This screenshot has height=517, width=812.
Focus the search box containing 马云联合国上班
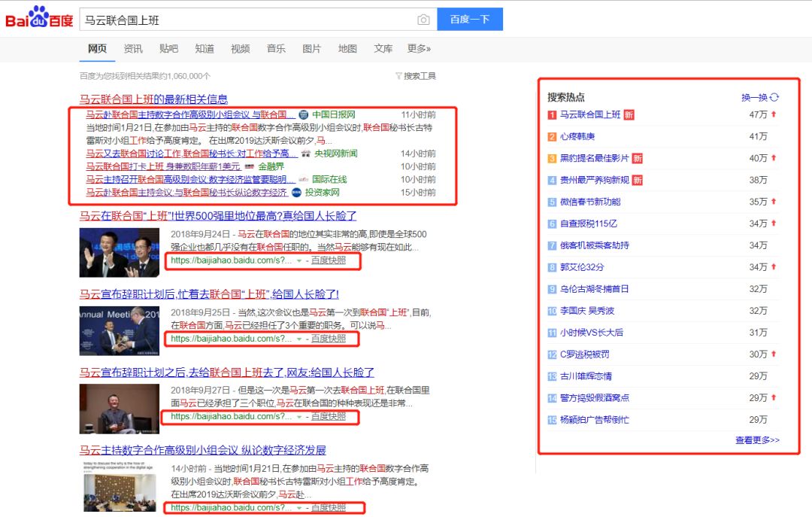[x=249, y=20]
